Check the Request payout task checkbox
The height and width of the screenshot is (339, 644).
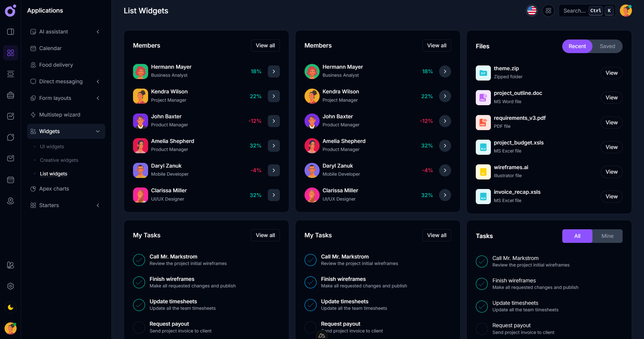pyautogui.click(x=139, y=327)
